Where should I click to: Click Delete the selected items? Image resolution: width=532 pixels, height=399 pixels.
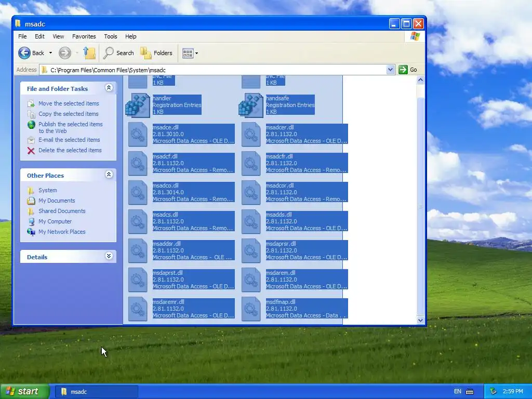(70, 150)
